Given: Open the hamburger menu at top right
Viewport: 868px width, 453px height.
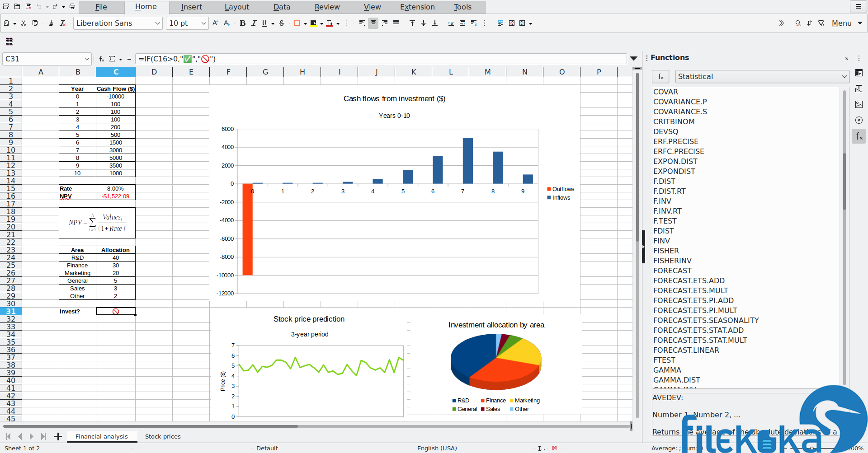Looking at the screenshot, I should (x=858, y=6).
